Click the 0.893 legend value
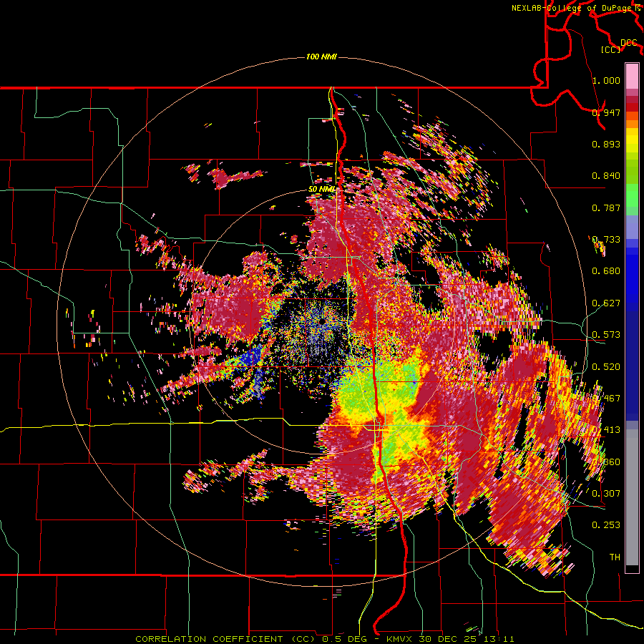644x644 pixels. [606, 144]
